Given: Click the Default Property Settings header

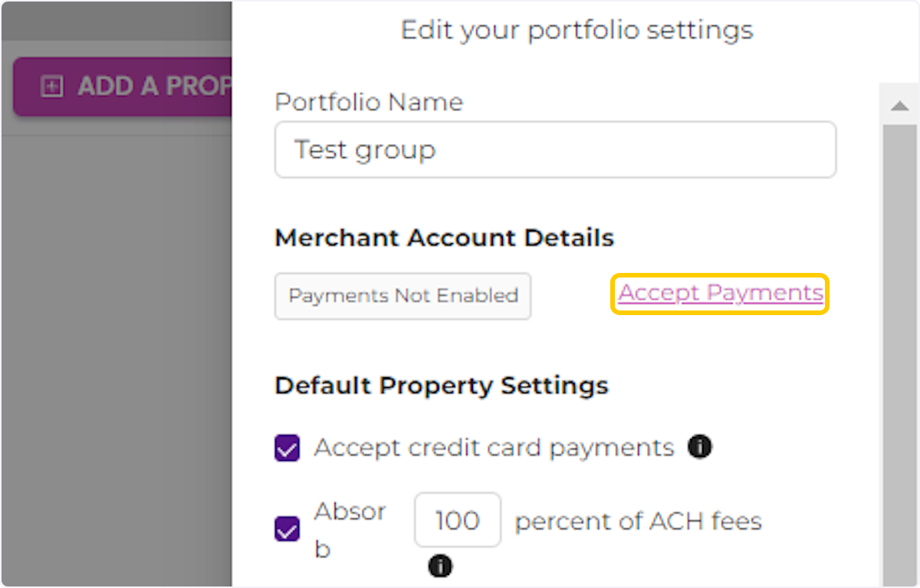Looking at the screenshot, I should [x=442, y=386].
